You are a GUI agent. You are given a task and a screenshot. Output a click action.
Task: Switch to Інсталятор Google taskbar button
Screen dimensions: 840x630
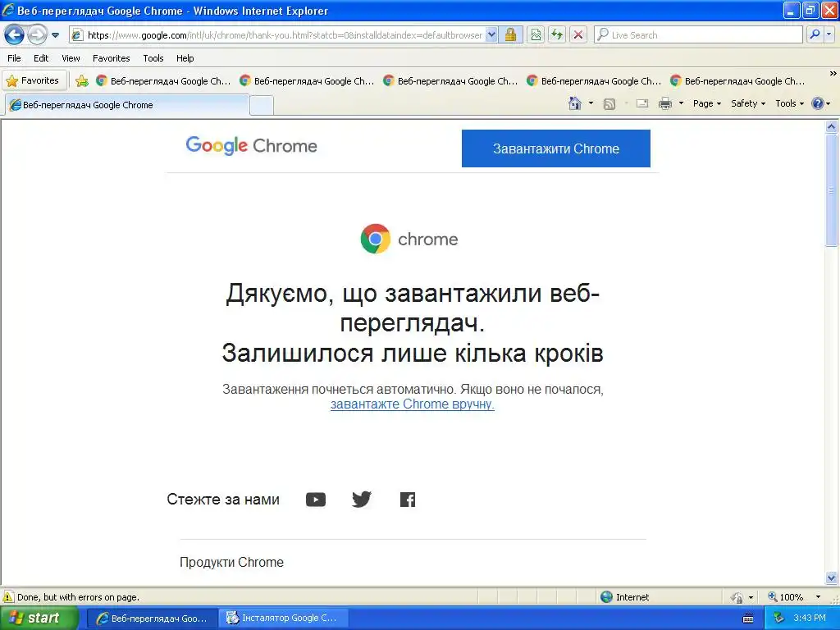(284, 619)
